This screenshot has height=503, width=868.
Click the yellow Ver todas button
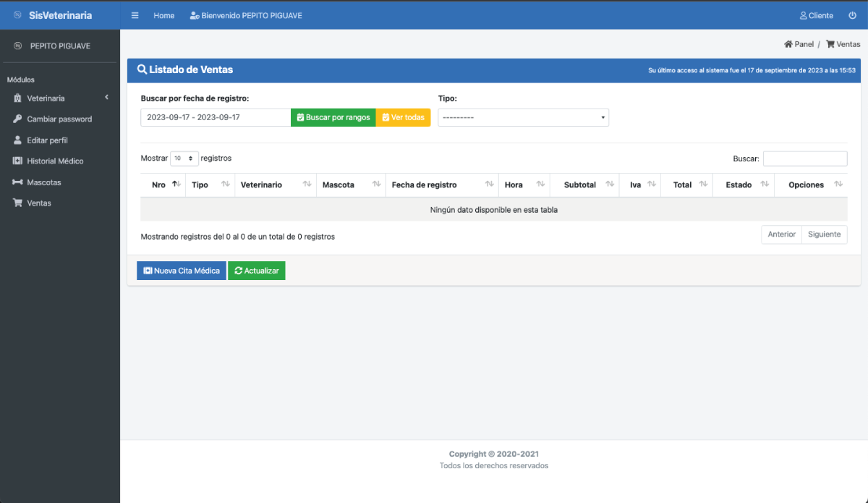pos(403,117)
